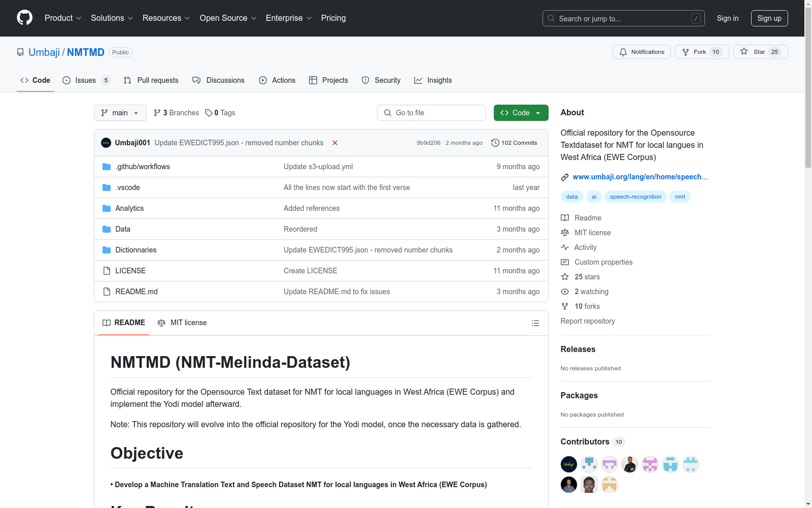812x508 pixels.
Task: Open the 0 Tags link
Action: [x=220, y=113]
